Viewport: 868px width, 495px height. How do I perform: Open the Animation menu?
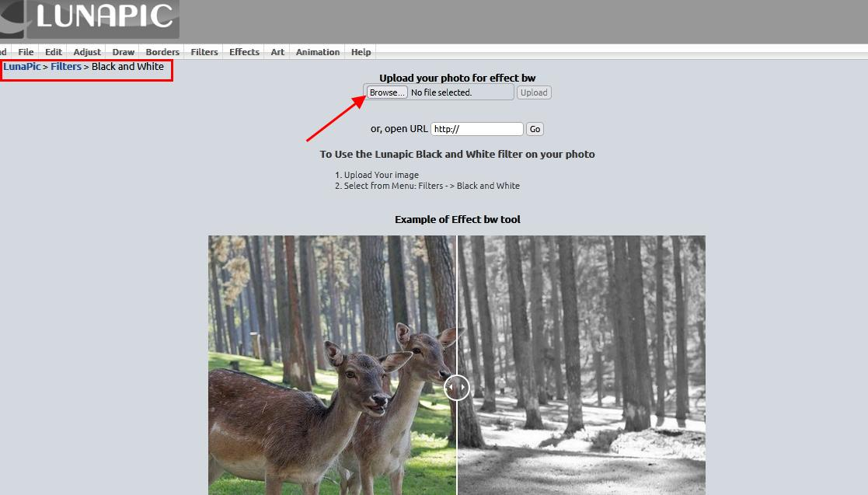(318, 52)
